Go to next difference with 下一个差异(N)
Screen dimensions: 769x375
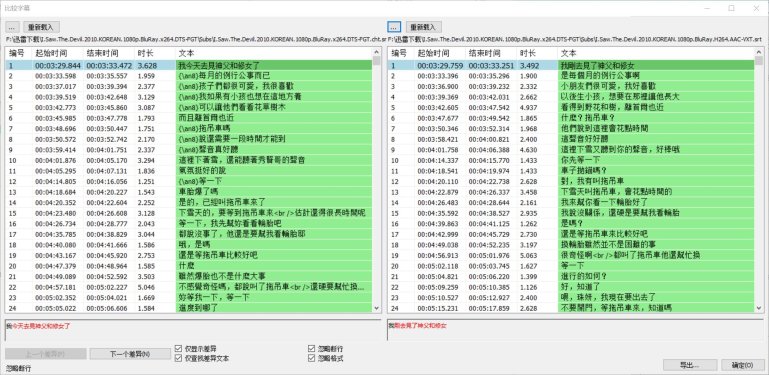pos(130,354)
